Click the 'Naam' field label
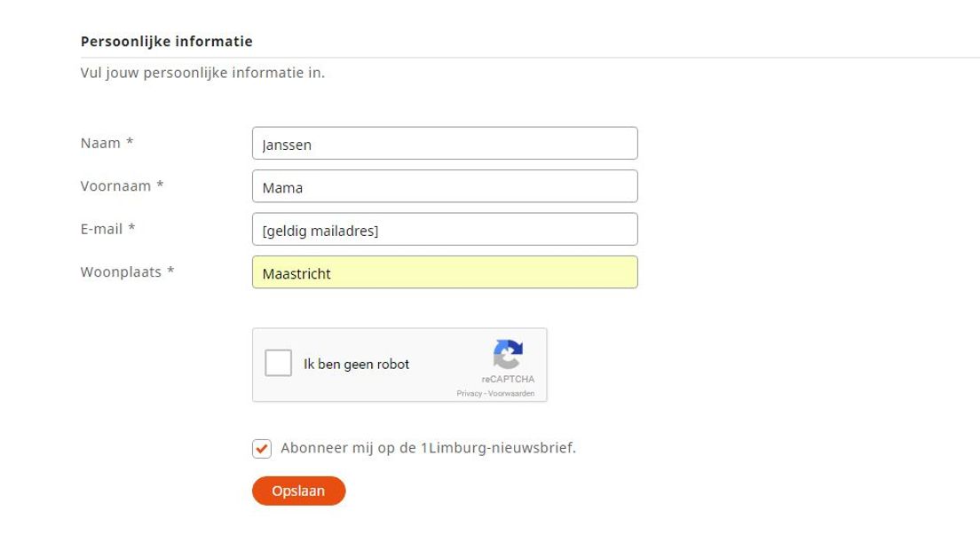Viewport: 980px width, 550px height. tap(100, 143)
